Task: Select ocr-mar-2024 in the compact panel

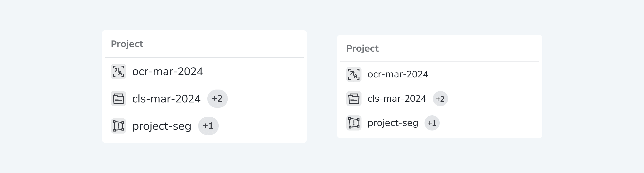Action: pyautogui.click(x=398, y=74)
